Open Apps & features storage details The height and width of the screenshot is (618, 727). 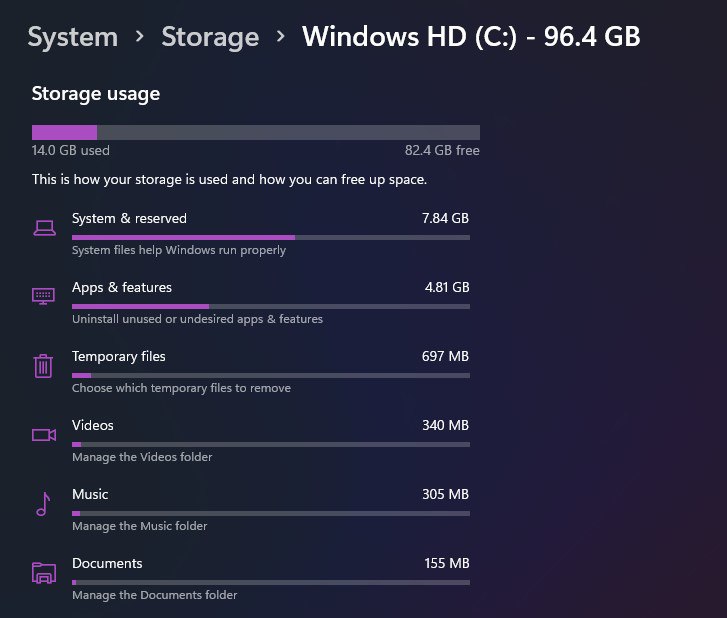[x=251, y=303]
